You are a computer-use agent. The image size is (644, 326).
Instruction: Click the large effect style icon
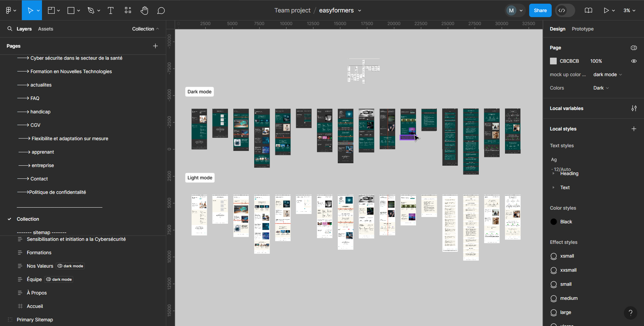click(554, 313)
